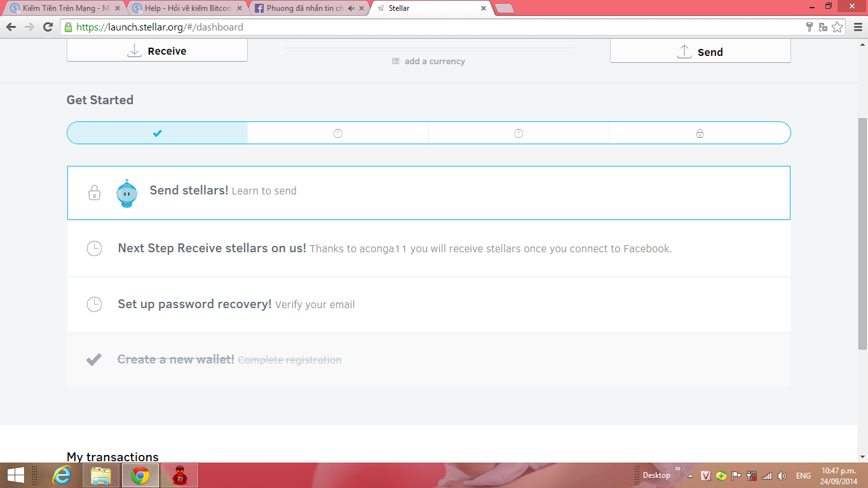This screenshot has height=488, width=868.
Task: Close the 'Kiếm Tiền Trên Mạng' tab
Action: pos(118,8)
